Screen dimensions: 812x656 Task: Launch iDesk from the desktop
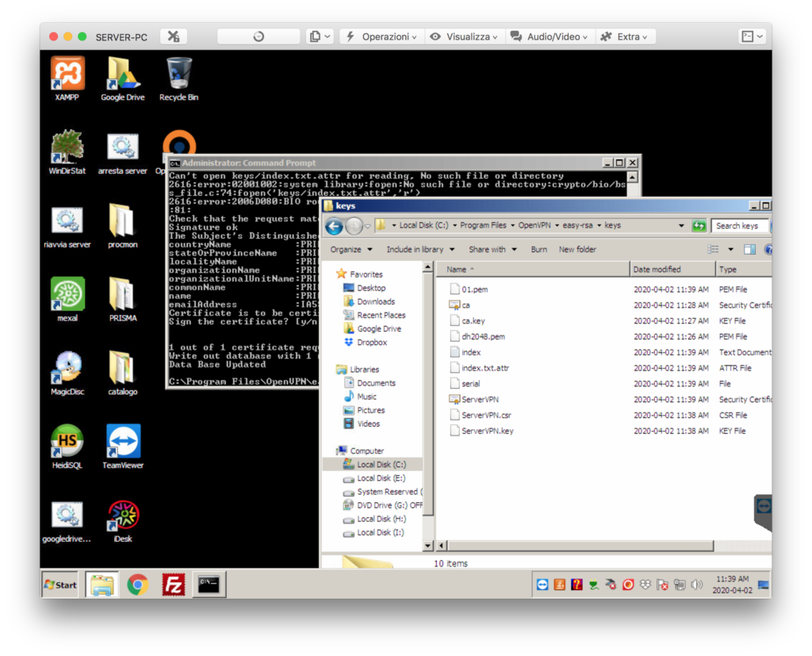[123, 521]
